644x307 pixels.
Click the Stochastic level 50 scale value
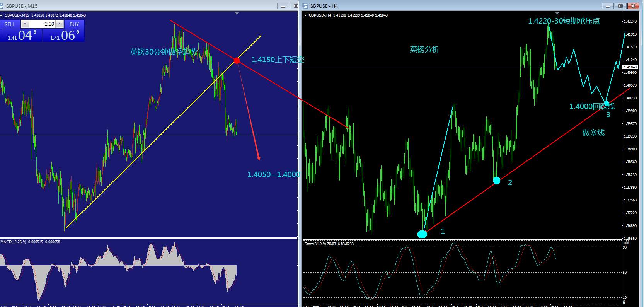point(625,273)
